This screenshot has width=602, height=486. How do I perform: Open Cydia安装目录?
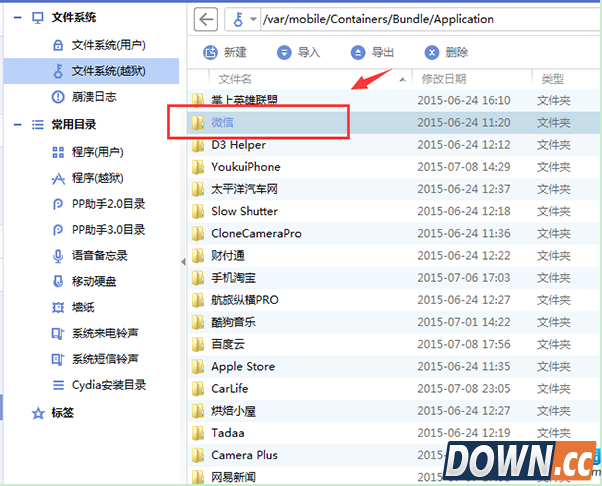click(x=91, y=385)
